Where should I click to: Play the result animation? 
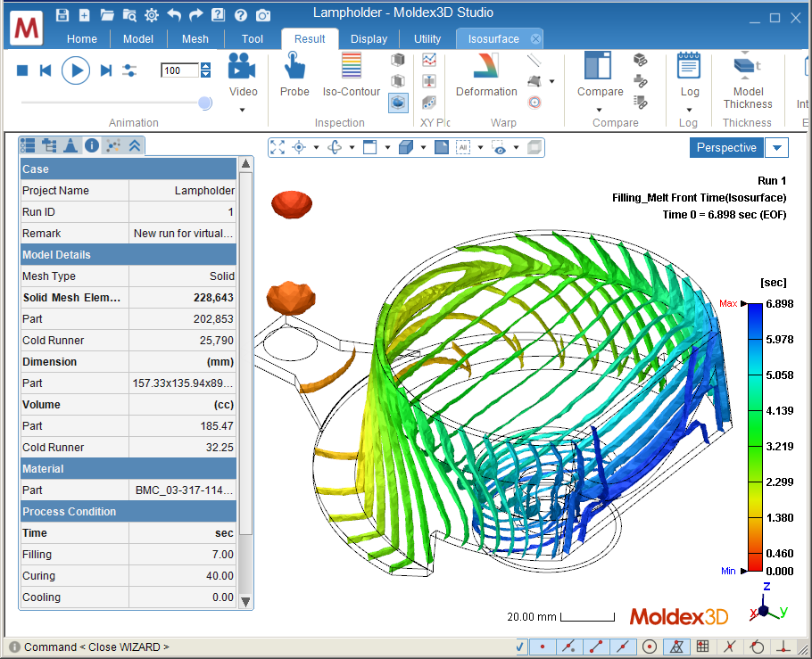coord(76,70)
